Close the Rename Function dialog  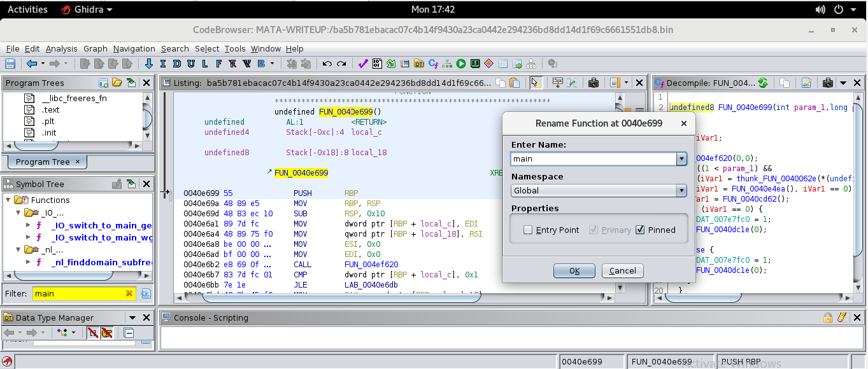pos(683,123)
